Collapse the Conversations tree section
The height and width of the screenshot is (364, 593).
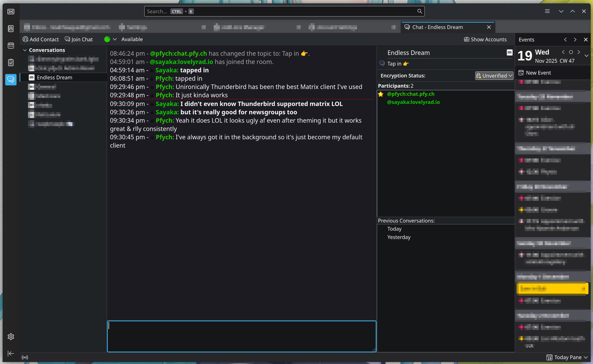pos(25,50)
